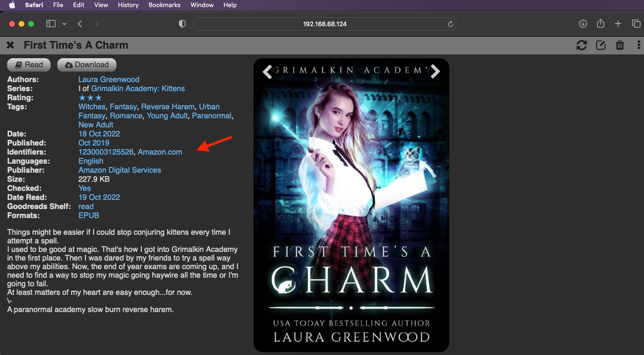
Task: Show Safari downloads
Action: point(583,24)
